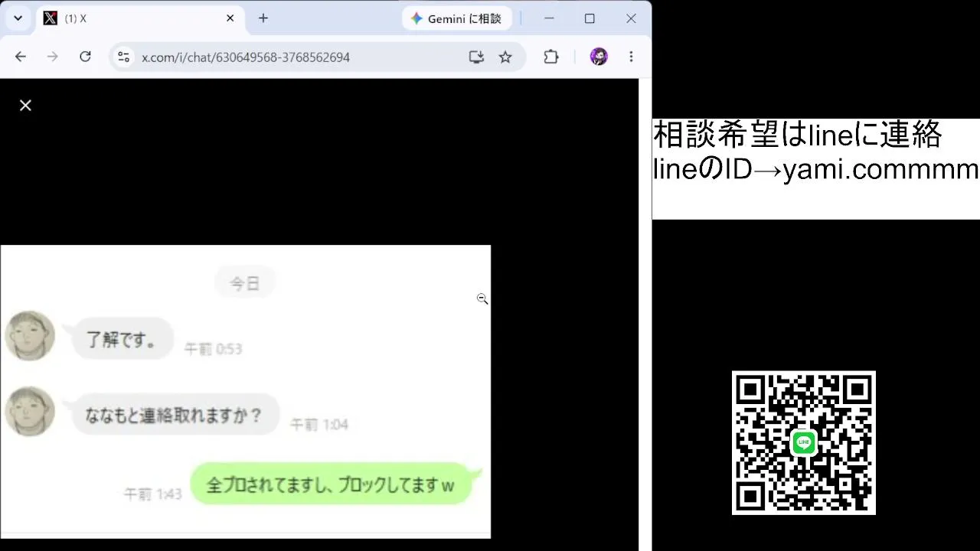Screen dimensions: 980x551
Task: Open the Chrome profile avatar
Action: [x=599, y=57]
